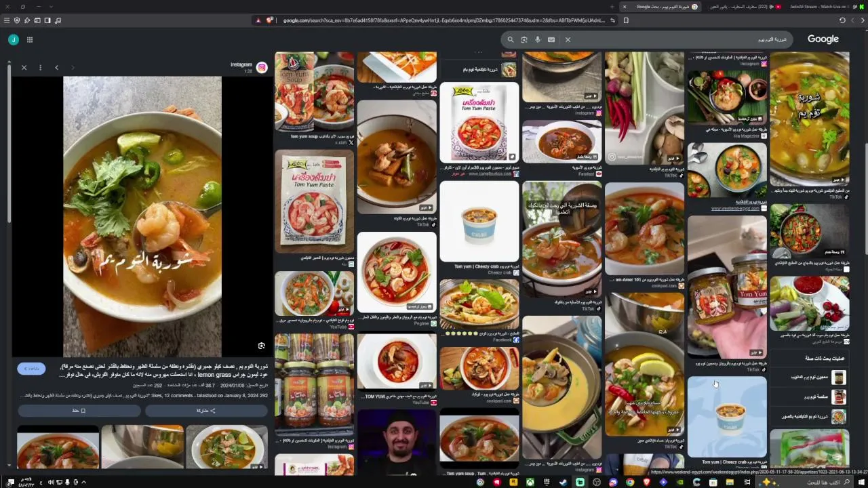Screen dimensions: 868x488
Task: Open the tab search dropdown arrow in title bar
Action: (x=51, y=7)
